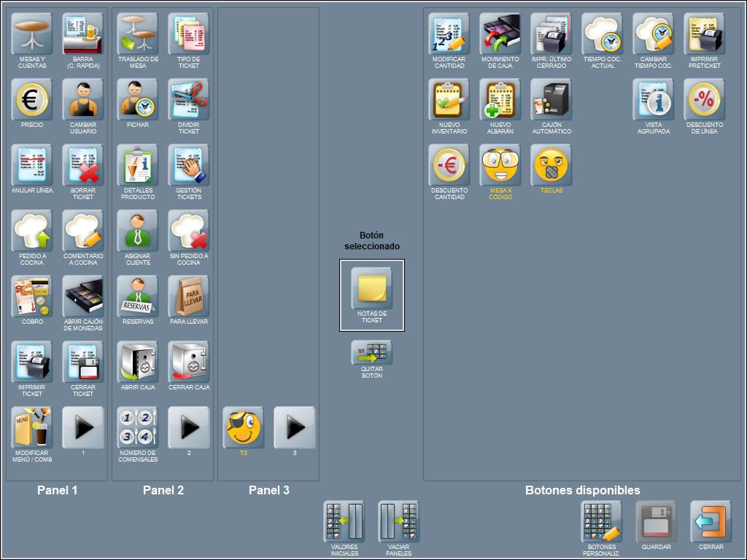Image resolution: width=747 pixels, height=560 pixels.
Task: Click the Guardar floppy disk button
Action: click(x=656, y=521)
